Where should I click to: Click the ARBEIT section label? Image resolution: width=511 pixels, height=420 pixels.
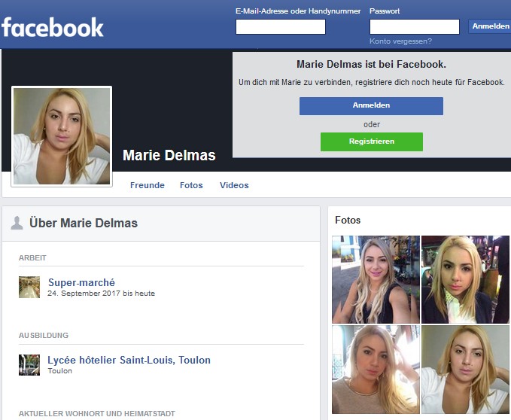32,258
